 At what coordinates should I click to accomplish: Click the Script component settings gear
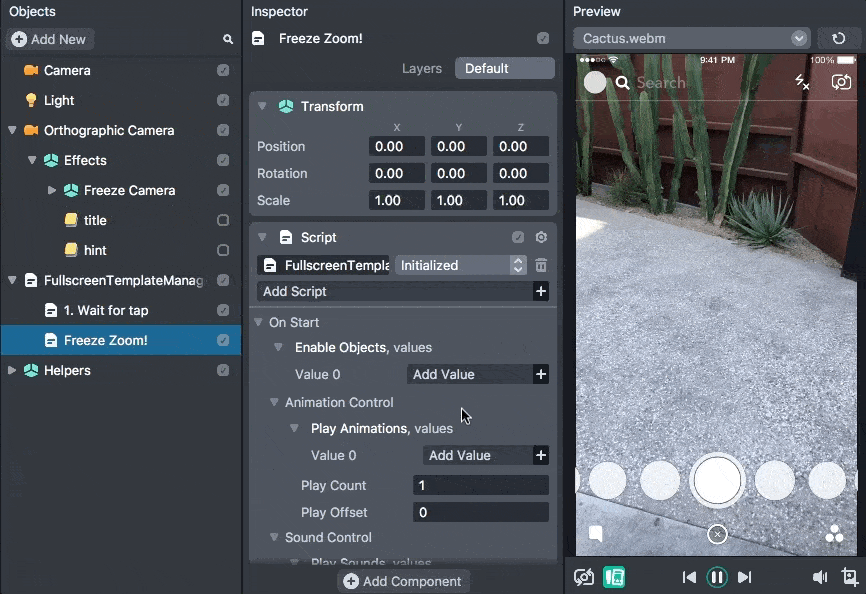point(541,237)
